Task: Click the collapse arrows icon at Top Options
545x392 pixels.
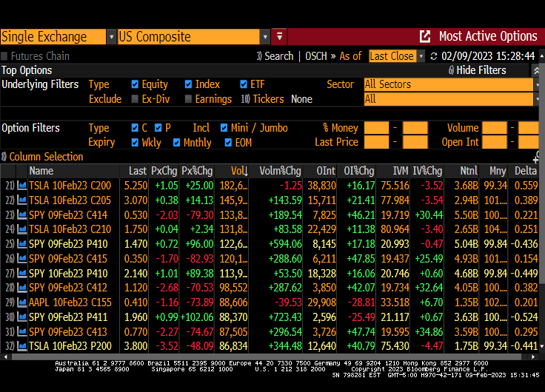Action: (x=537, y=70)
